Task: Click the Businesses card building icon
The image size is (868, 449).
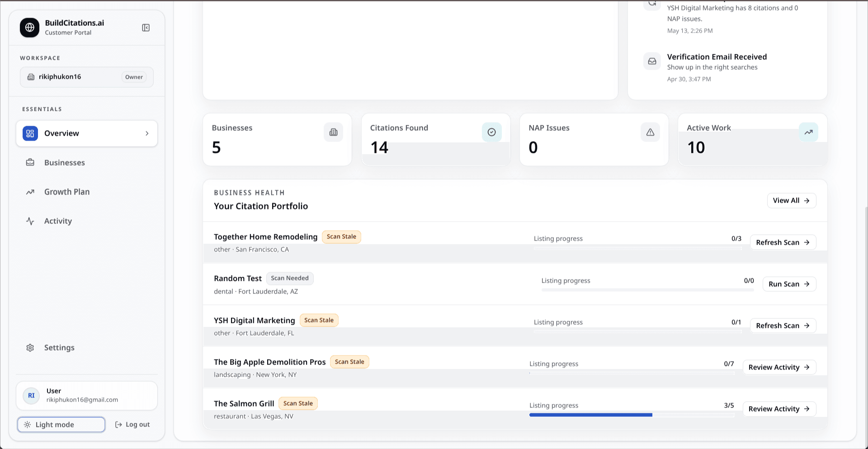Action: point(333,132)
